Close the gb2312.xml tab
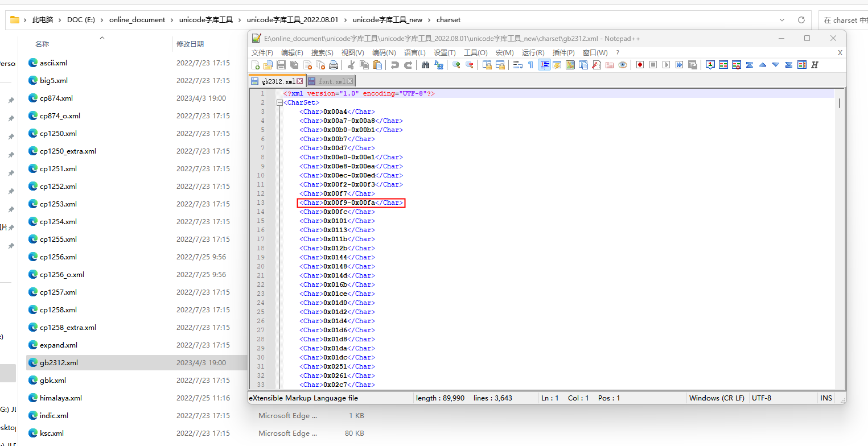This screenshot has width=868, height=446. 300,81
